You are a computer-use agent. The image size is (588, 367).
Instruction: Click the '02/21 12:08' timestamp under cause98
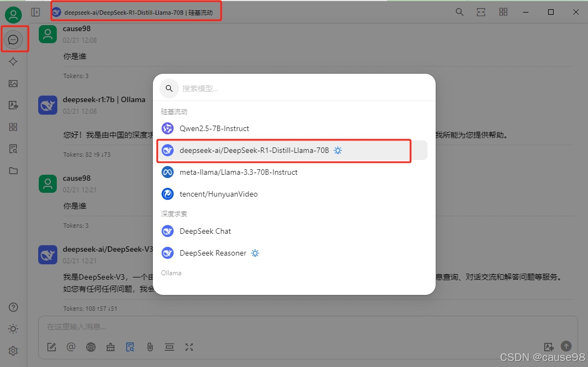click(80, 40)
